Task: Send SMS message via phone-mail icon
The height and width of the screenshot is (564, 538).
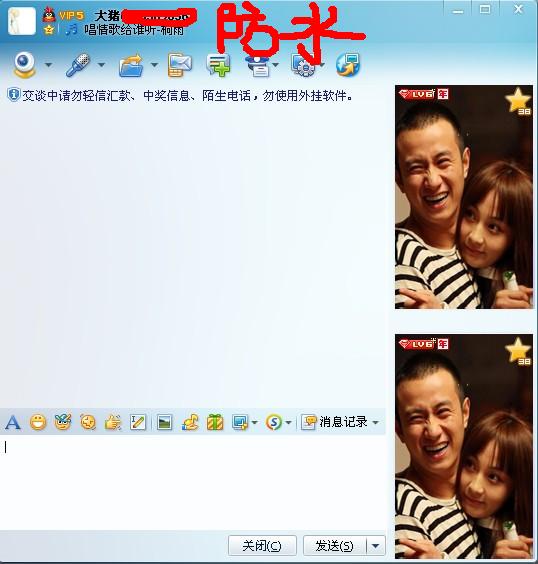Action: click(180, 65)
